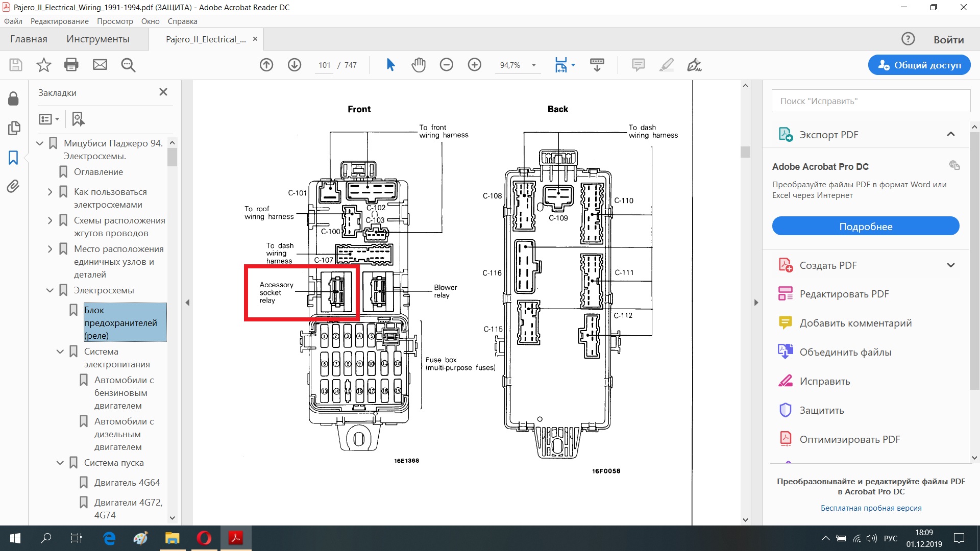Collapse the left navigation pane with the arrow handle
Viewport: 980px width, 551px height.
click(x=187, y=303)
